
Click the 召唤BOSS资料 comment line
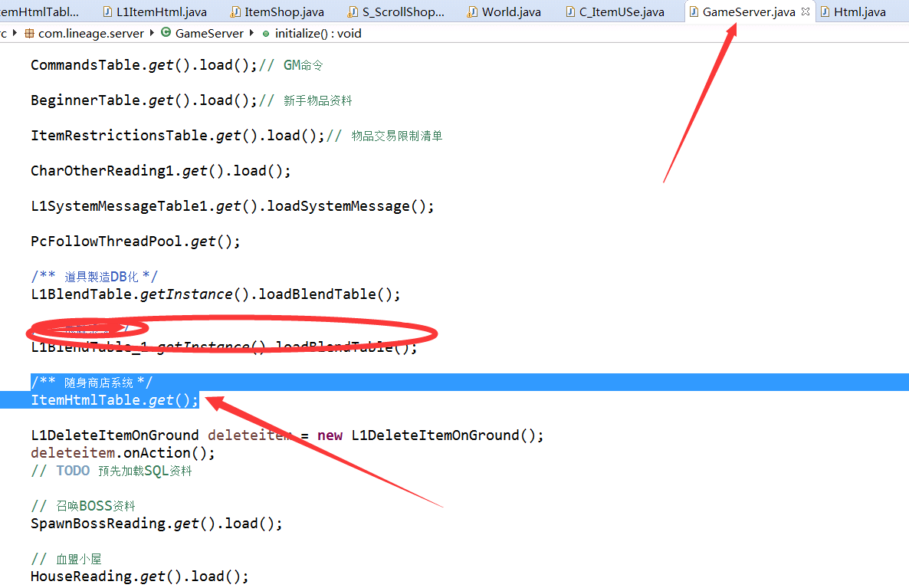83,506
